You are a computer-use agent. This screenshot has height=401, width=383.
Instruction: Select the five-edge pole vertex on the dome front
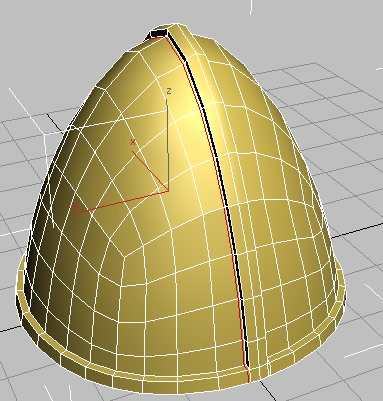(124, 257)
